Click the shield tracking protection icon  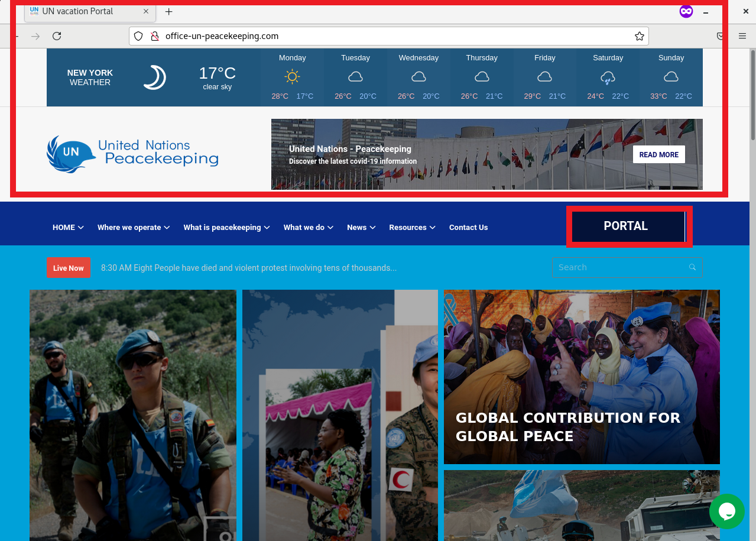point(138,36)
